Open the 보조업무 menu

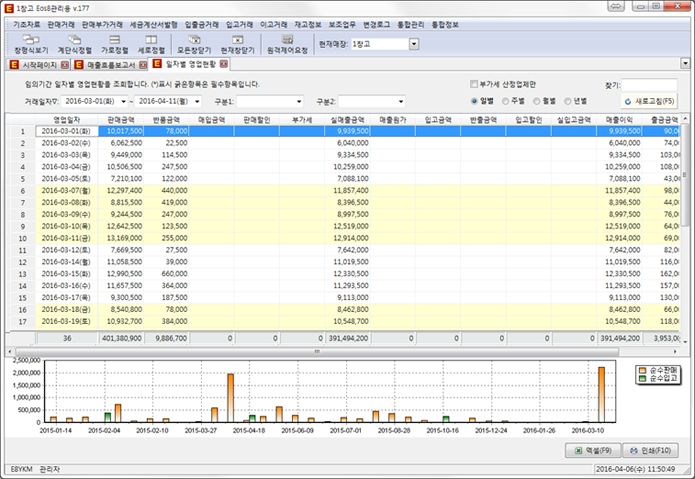pos(342,25)
